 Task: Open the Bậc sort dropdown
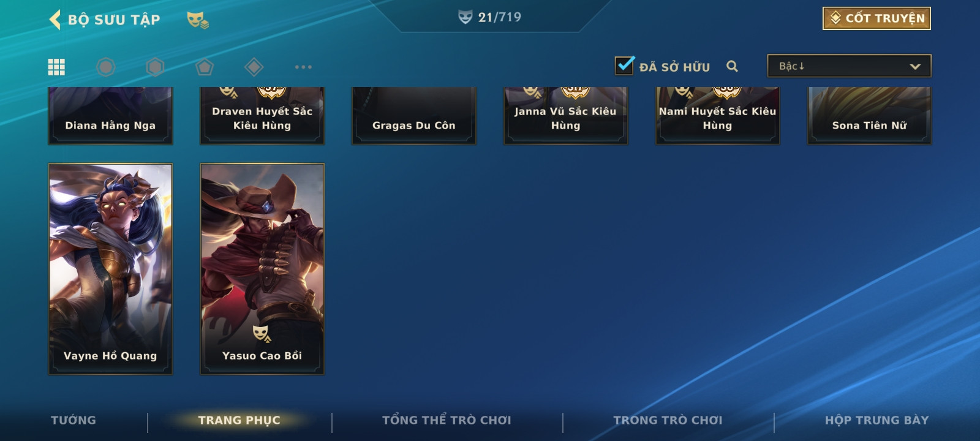(849, 66)
